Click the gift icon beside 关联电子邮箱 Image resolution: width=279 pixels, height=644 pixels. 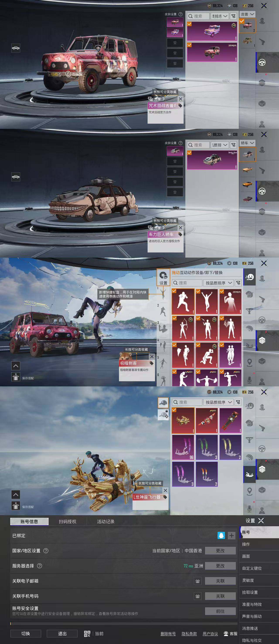[x=197, y=581]
